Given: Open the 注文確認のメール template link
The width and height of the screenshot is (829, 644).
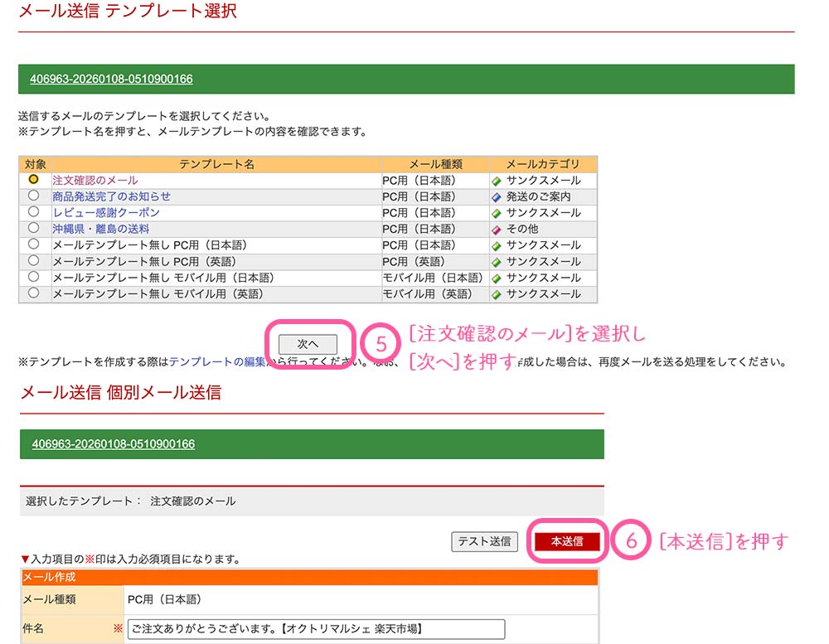Looking at the screenshot, I should tap(95, 180).
